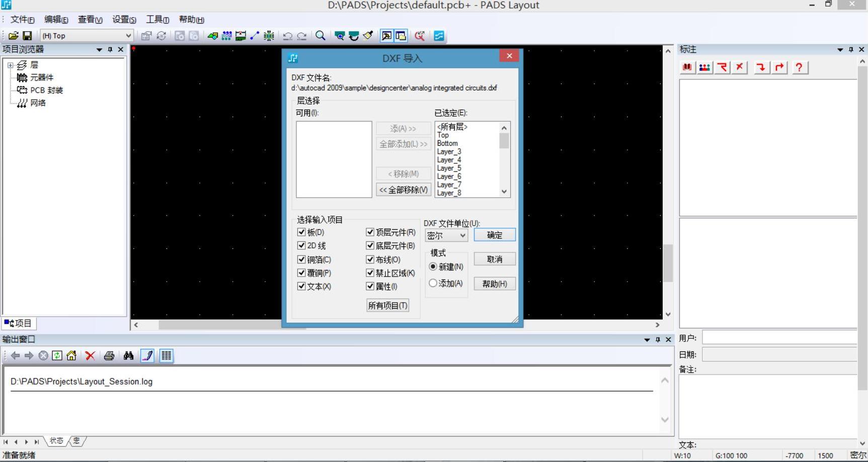The image size is (868, 462).
Task: Uncheck the 2D 线 checkbox
Action: pyautogui.click(x=301, y=245)
